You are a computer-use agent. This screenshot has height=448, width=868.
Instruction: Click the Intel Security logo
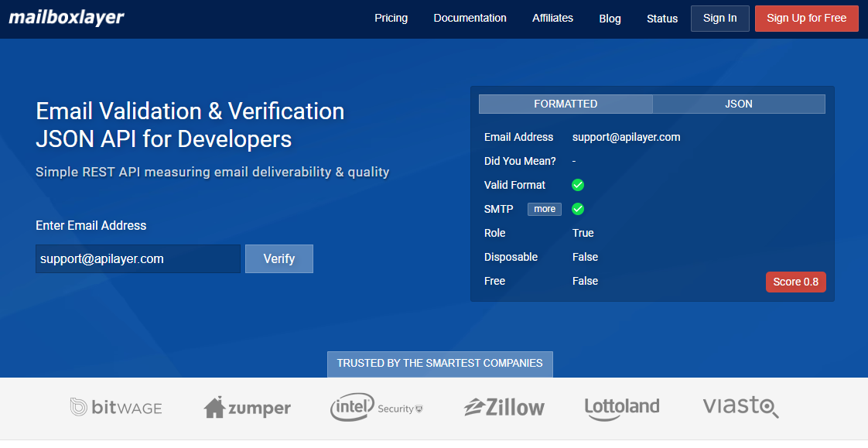pyautogui.click(x=377, y=408)
